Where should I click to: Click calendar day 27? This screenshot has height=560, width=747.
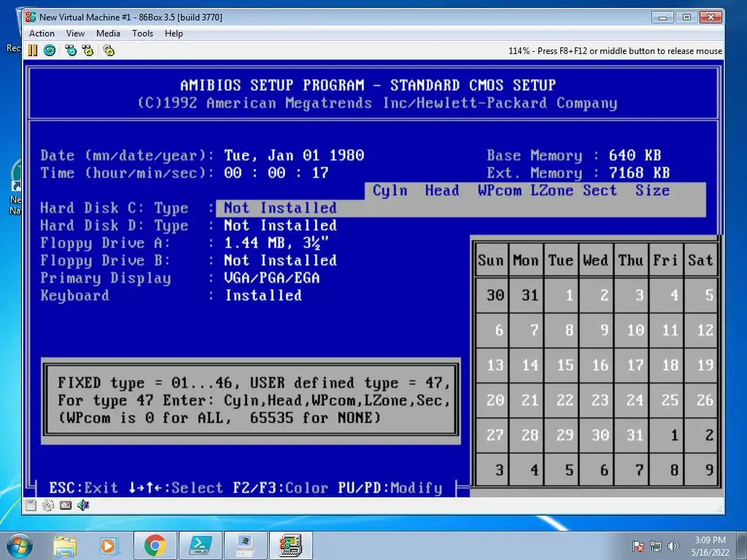[x=495, y=435]
